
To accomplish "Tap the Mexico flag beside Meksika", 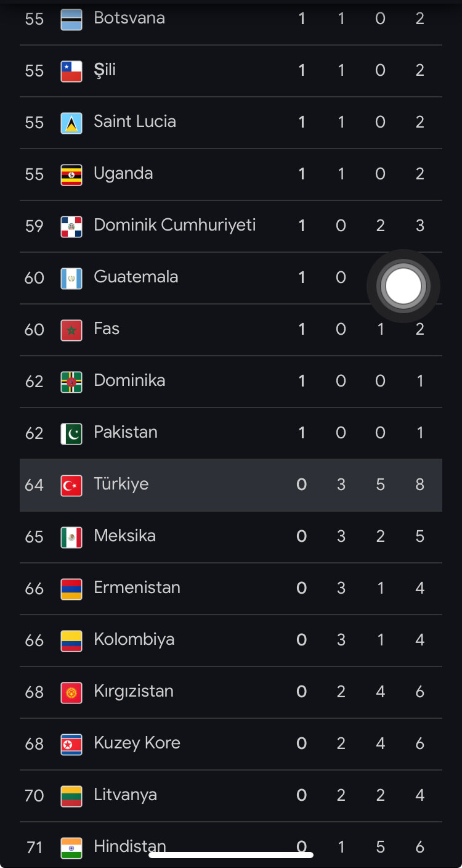I will coord(71,537).
